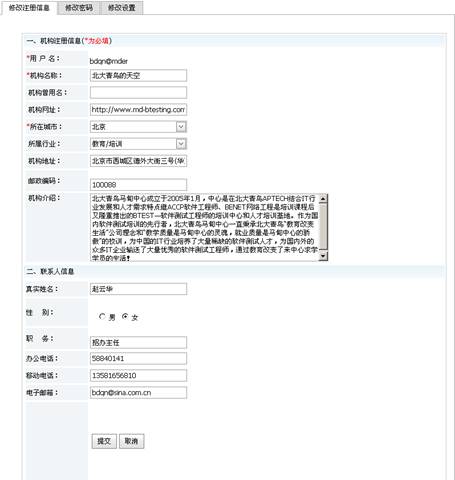Click the 取消 cancel button

pos(131,441)
